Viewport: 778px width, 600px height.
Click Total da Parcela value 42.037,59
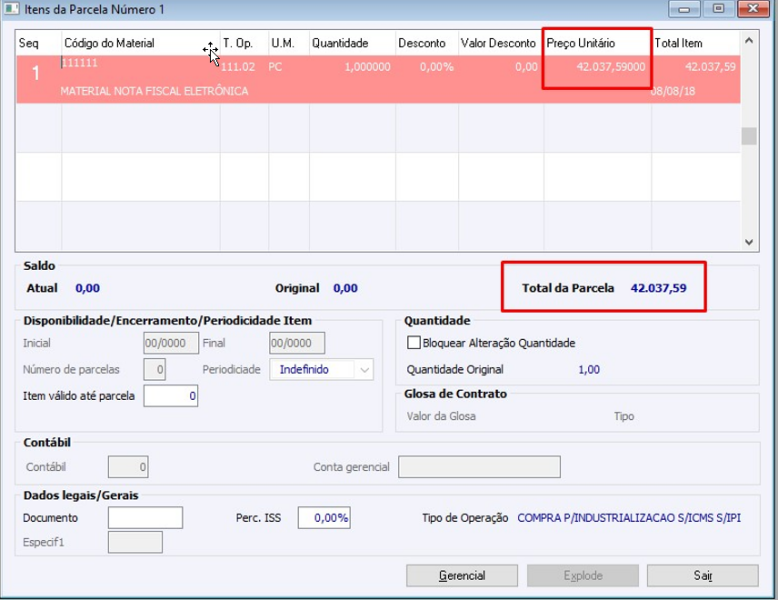[x=658, y=288]
